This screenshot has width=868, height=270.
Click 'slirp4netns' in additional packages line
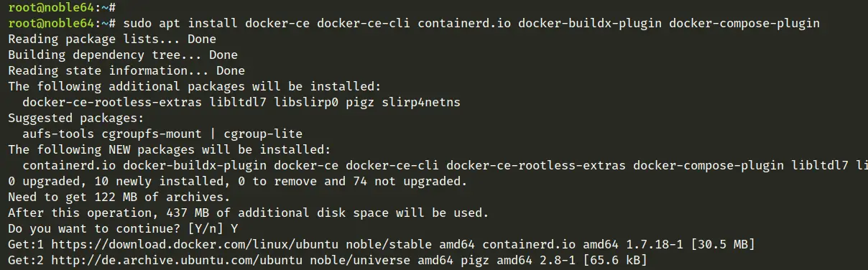(x=421, y=103)
